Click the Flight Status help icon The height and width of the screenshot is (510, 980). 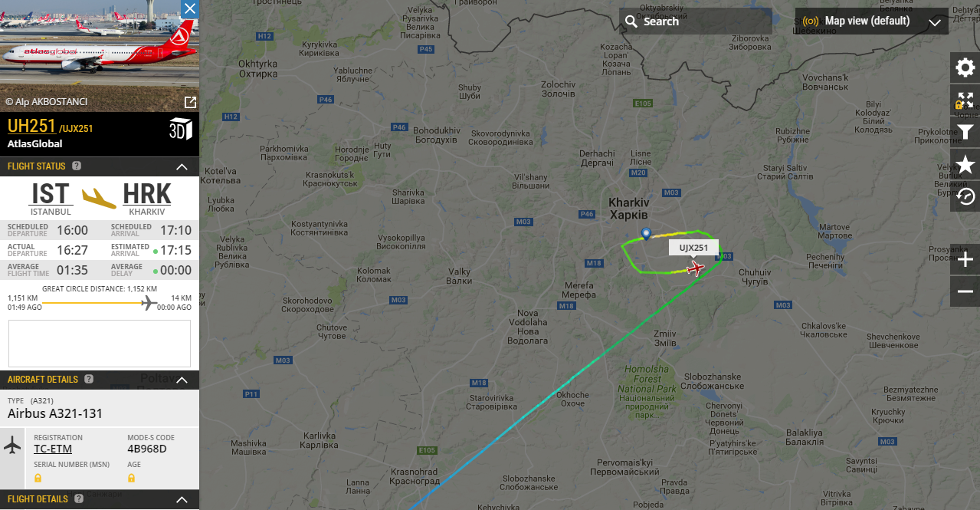tap(77, 166)
